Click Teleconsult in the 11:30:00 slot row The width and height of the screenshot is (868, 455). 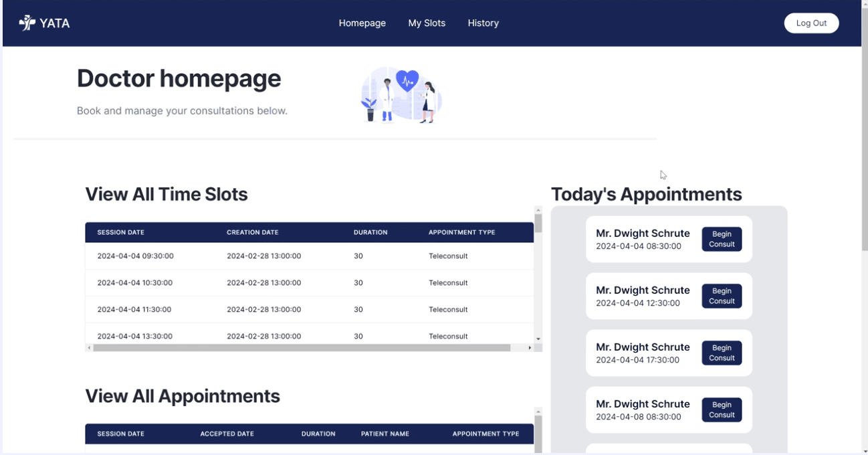click(x=448, y=310)
